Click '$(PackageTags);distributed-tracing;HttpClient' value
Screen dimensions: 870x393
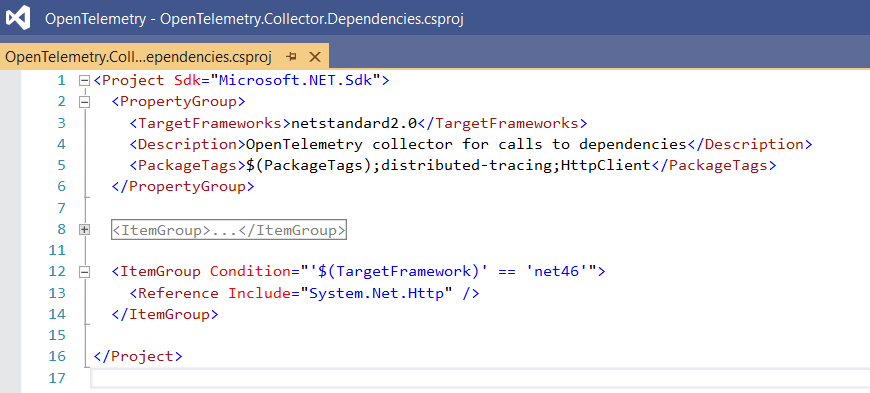(448, 165)
